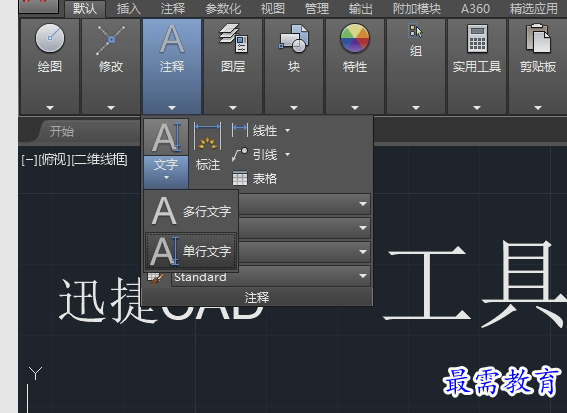Expand the 实用工具 panel arrow
This screenshot has width=567, height=413.
[477, 108]
